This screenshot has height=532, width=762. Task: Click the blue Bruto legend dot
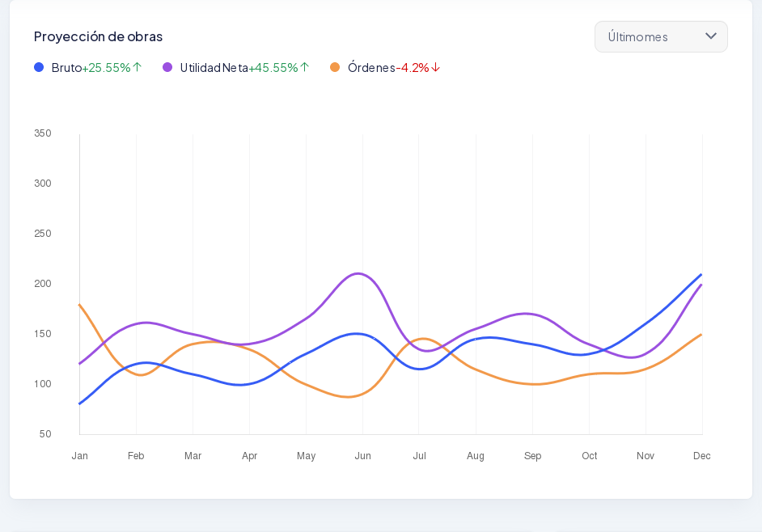coord(39,67)
